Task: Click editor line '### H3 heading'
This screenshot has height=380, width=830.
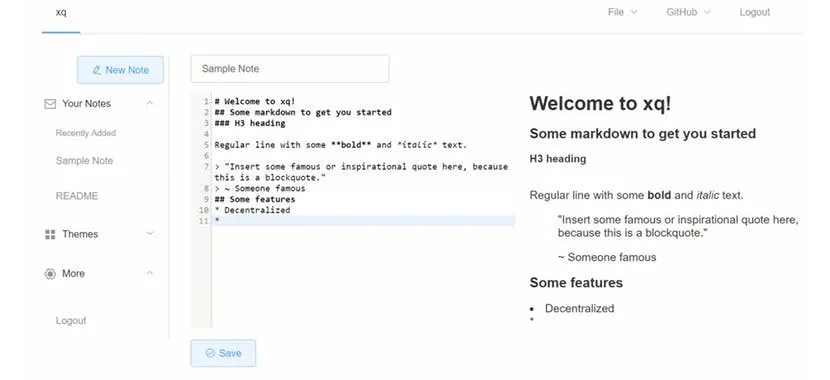Action: pyautogui.click(x=250, y=123)
